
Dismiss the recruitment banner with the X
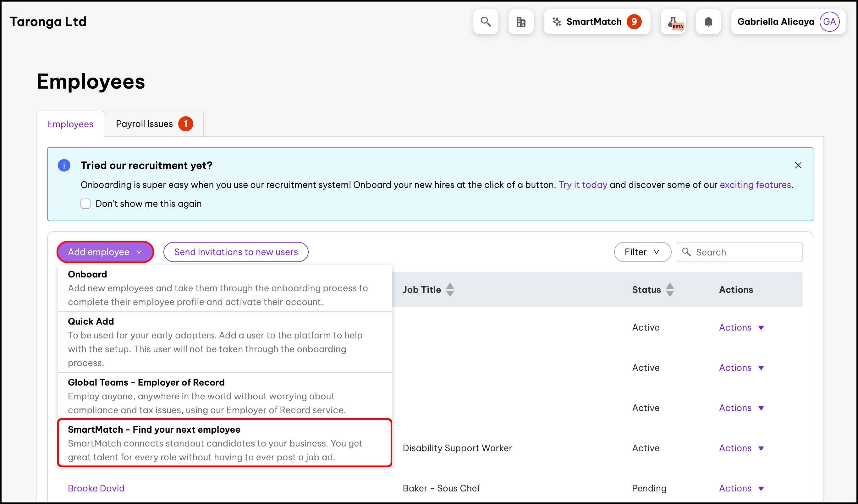[798, 165]
